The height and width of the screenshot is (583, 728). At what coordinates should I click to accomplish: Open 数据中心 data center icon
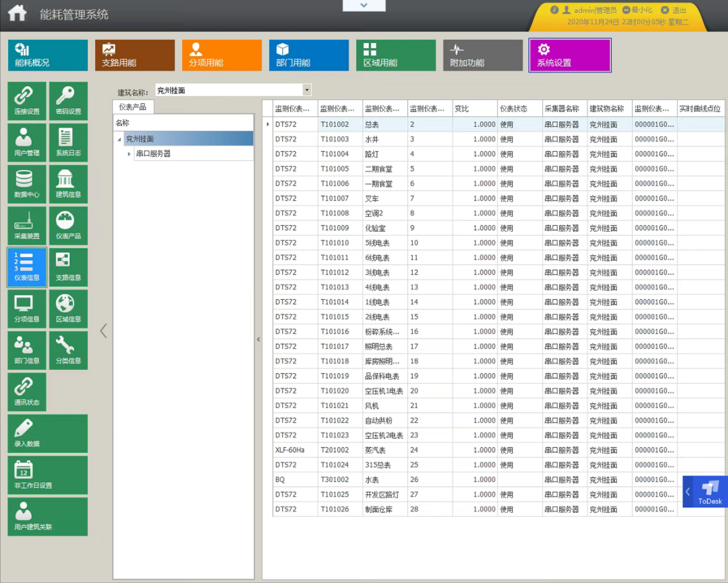[27, 183]
